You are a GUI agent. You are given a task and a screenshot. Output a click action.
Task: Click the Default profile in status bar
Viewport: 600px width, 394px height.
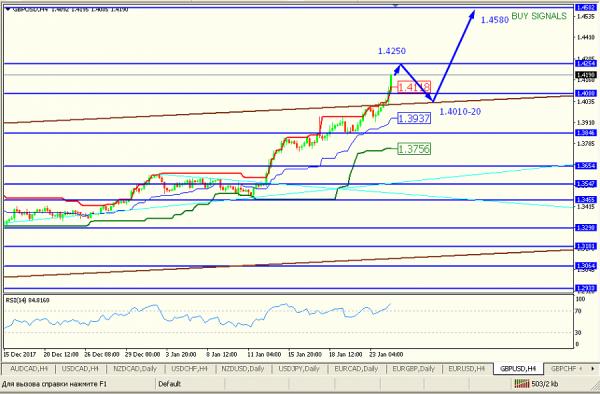pos(169,384)
